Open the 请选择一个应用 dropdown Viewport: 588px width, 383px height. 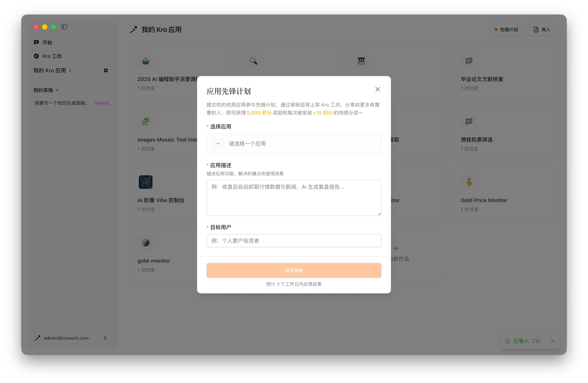pos(294,144)
